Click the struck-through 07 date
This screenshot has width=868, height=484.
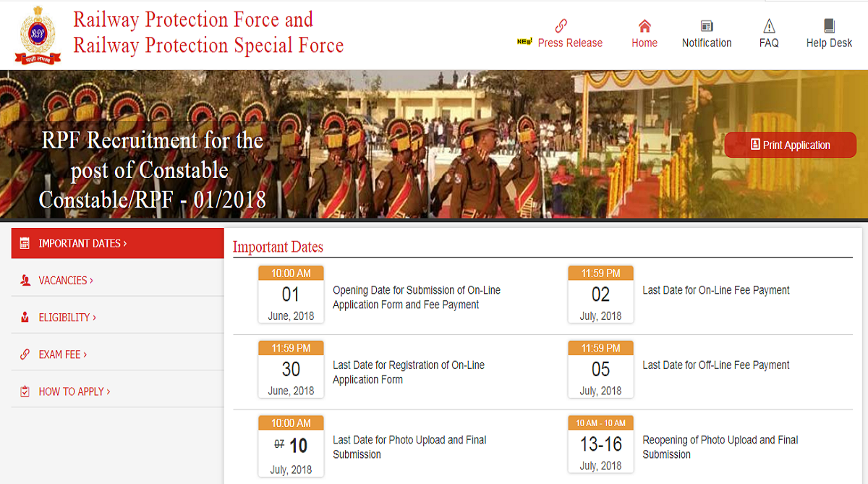pyautogui.click(x=279, y=445)
